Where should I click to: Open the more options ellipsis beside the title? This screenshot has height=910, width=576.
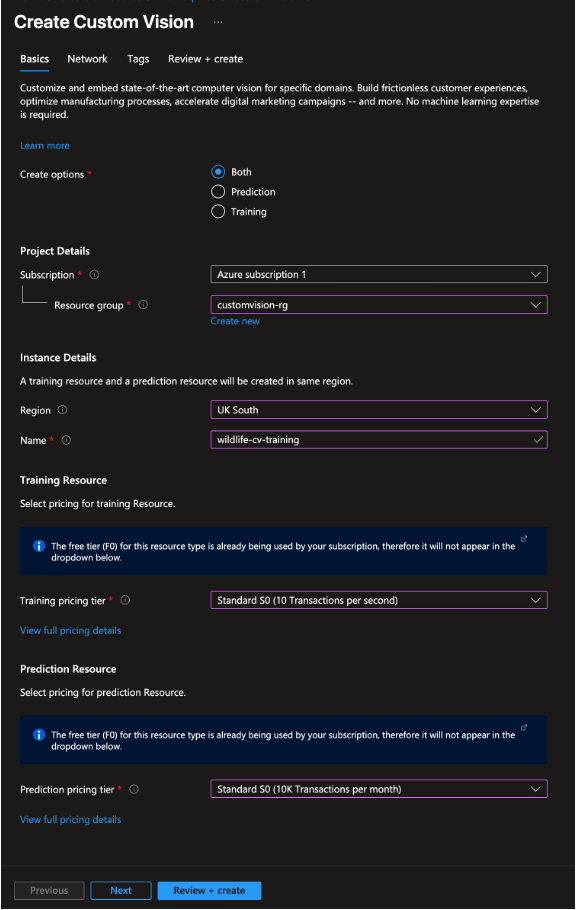(218, 22)
